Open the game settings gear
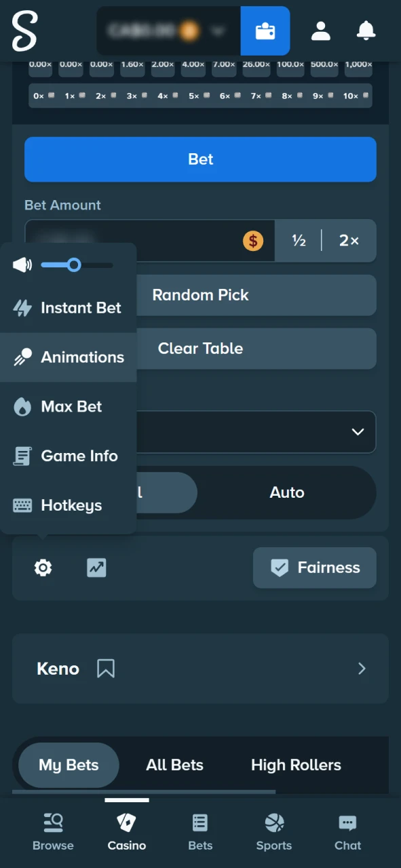The width and height of the screenshot is (401, 868). [x=43, y=568]
